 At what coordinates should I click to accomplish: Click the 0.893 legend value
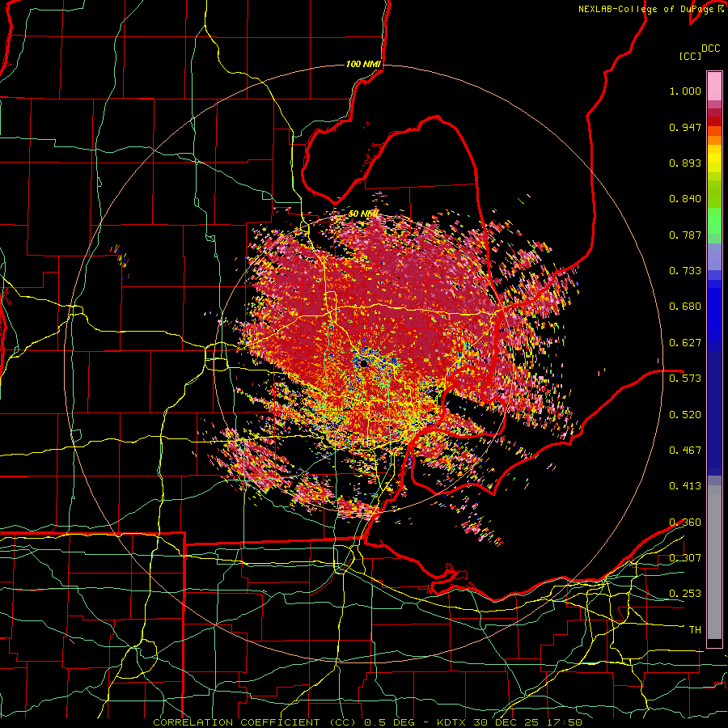pos(685,163)
